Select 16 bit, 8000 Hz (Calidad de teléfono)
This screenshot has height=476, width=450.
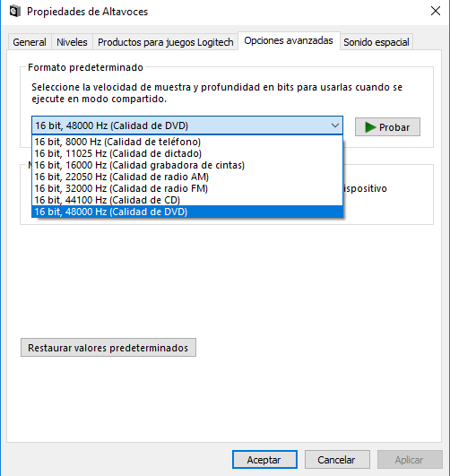tap(187, 142)
